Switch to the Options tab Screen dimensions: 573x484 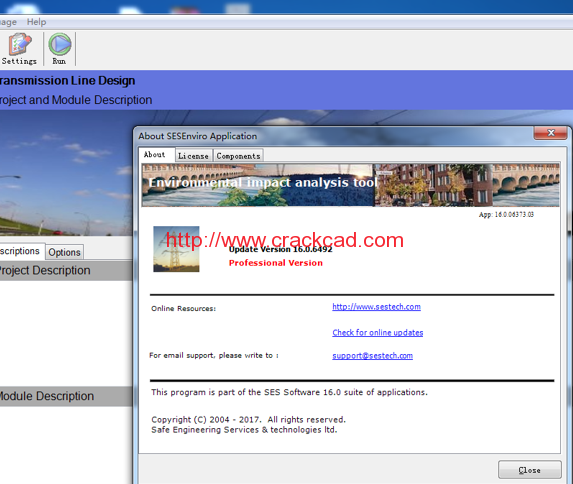(x=64, y=252)
